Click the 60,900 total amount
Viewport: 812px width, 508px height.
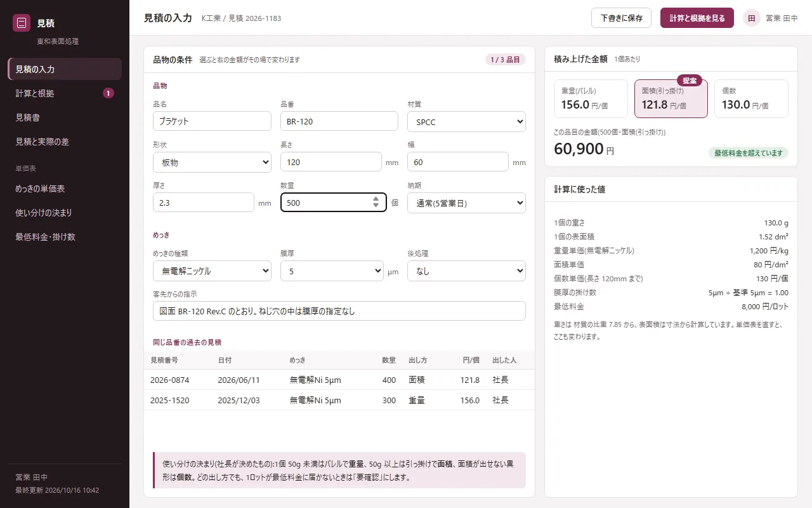tap(579, 149)
